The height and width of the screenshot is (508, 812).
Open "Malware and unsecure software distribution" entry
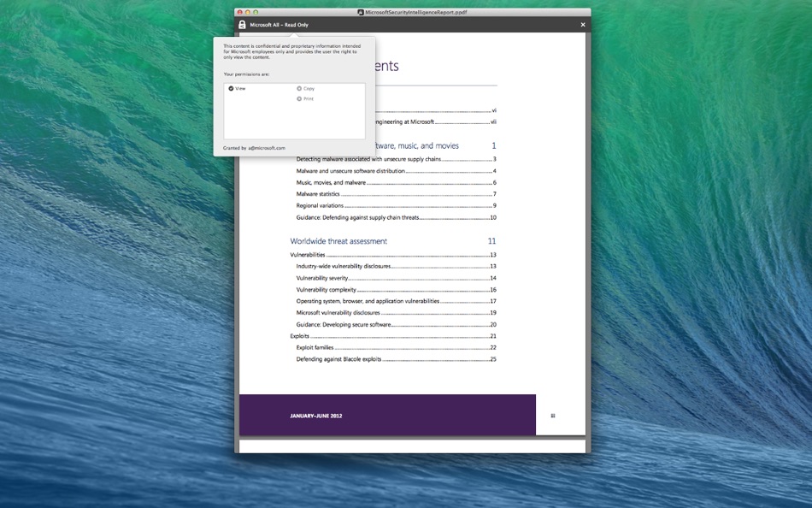coord(396,170)
